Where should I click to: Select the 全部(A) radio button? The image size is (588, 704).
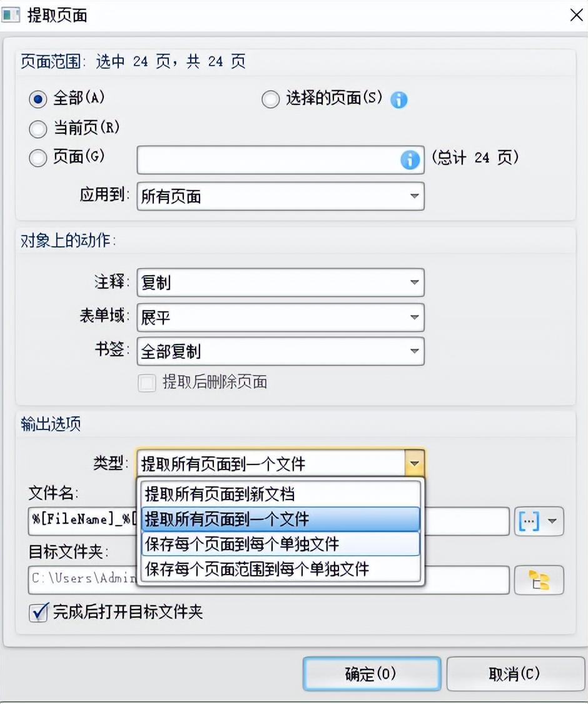pos(38,99)
